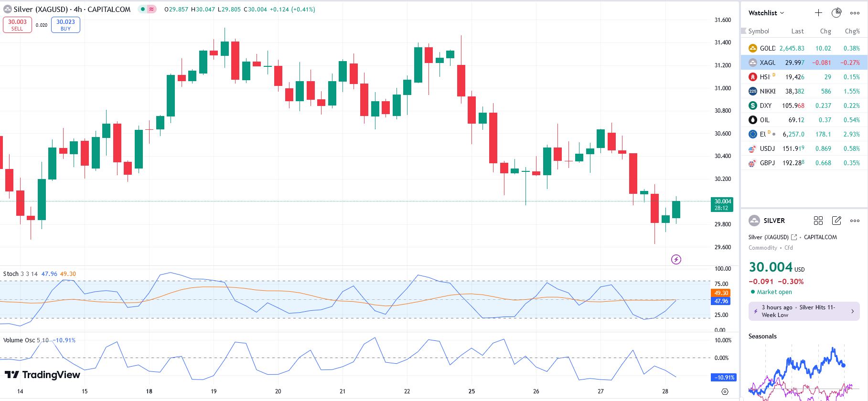The image size is (868, 401).
Task: Open the watchlist advanced view pie-chart icon
Action: [836, 13]
